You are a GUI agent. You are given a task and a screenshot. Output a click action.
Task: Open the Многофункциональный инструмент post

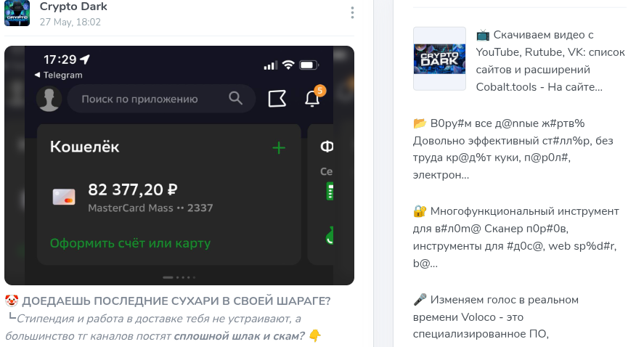click(x=516, y=237)
